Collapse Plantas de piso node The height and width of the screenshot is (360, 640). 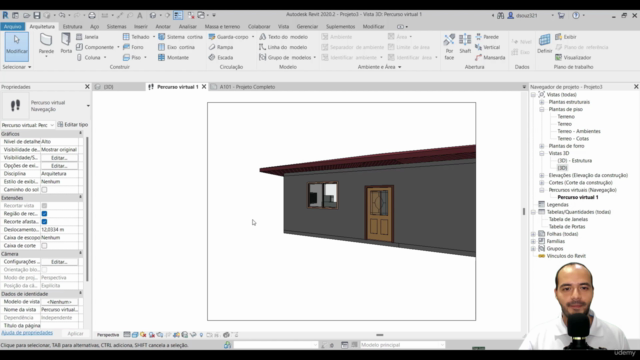[542, 109]
